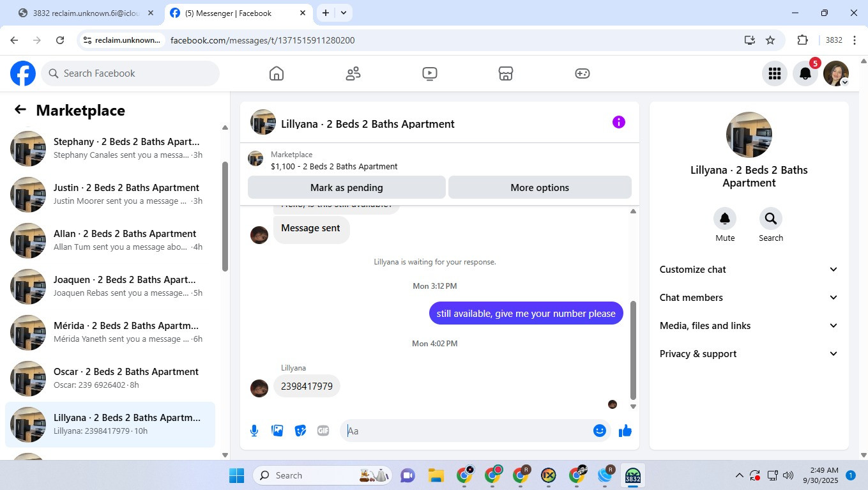This screenshot has height=490, width=868.
Task: Click the 2398417979 message bubble
Action: [x=307, y=387]
